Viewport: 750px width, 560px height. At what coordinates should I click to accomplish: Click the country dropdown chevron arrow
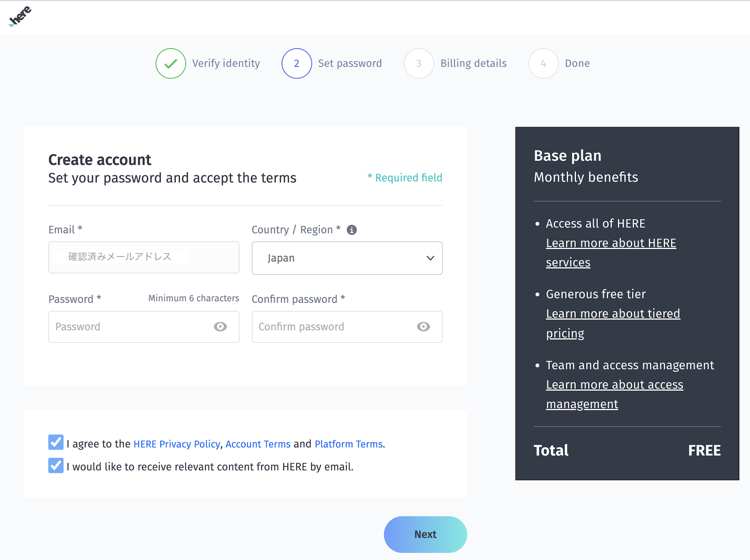coord(431,258)
